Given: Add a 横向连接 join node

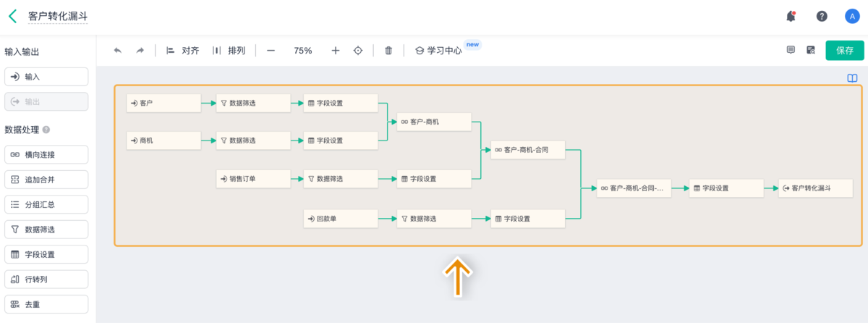Looking at the screenshot, I should click(46, 155).
